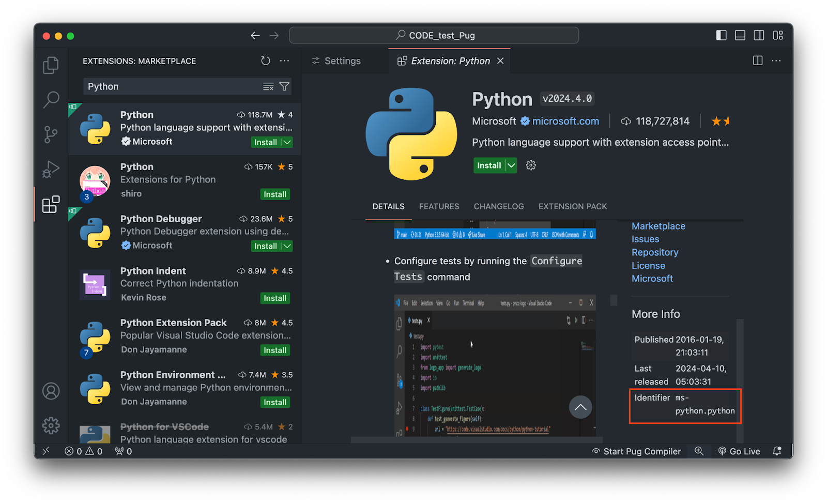This screenshot has width=827, height=504.
Task: Open the microsoft.com publisher link
Action: [x=565, y=121]
